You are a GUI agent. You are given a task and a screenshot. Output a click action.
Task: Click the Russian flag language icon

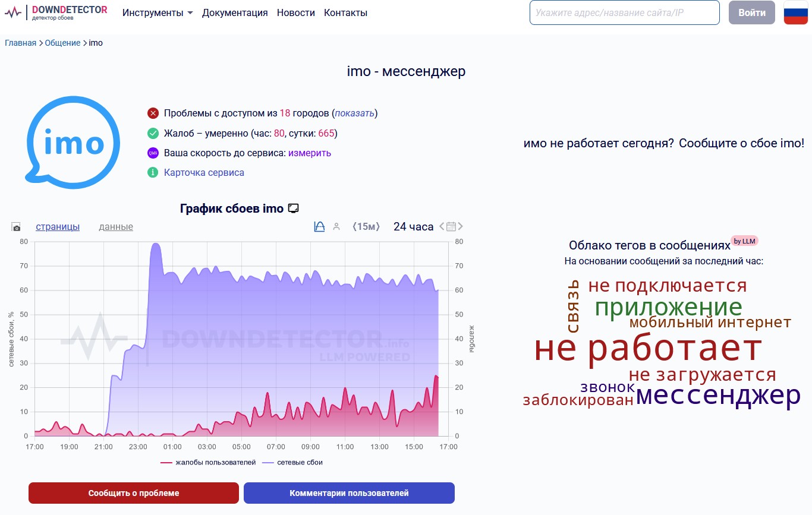pyautogui.click(x=795, y=12)
